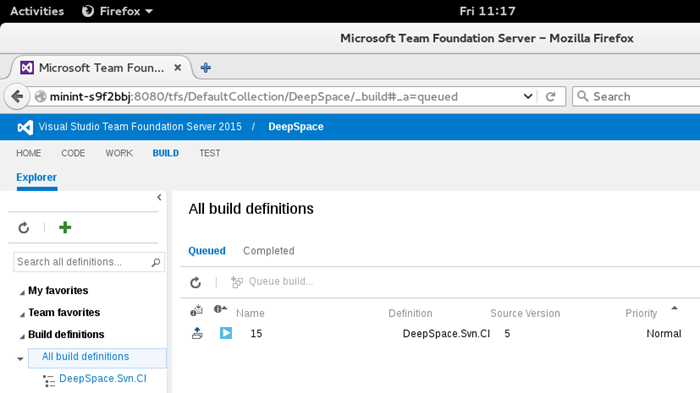The image size is (700, 393).
Task: Click the Team favorites heading
Action: (x=64, y=312)
